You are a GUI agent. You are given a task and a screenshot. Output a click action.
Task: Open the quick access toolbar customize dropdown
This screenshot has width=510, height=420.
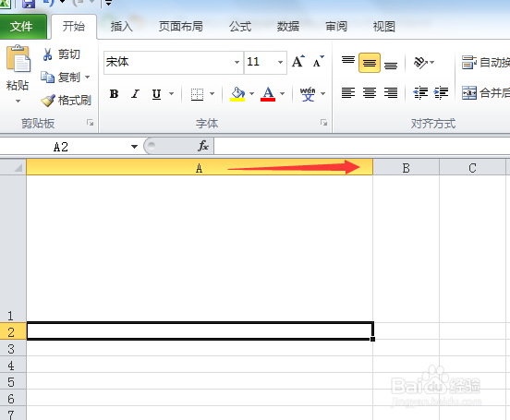tap(108, 3)
